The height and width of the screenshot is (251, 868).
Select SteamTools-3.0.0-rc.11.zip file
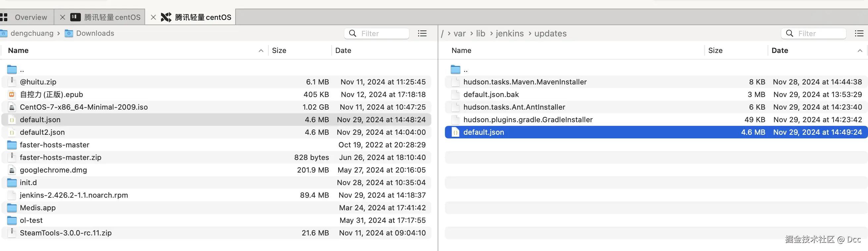click(x=216, y=233)
